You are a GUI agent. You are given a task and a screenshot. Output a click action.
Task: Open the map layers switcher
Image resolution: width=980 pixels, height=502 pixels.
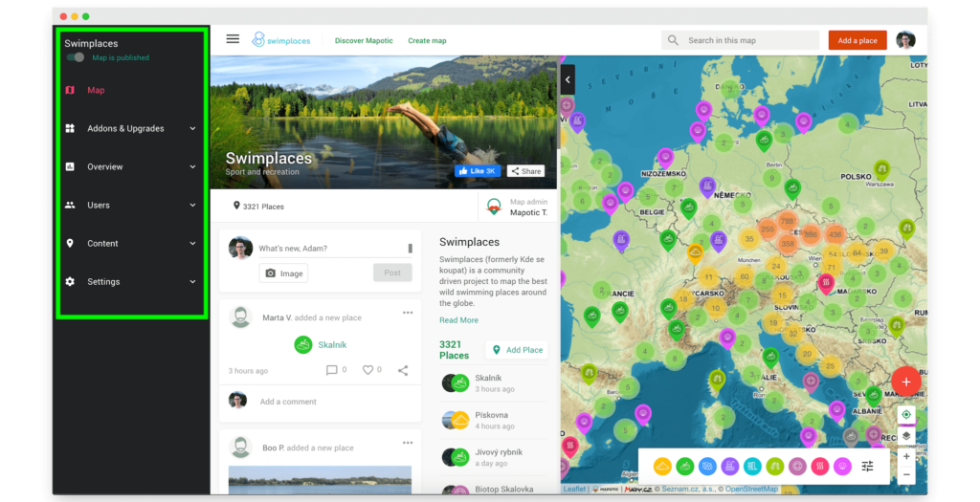coord(906,436)
